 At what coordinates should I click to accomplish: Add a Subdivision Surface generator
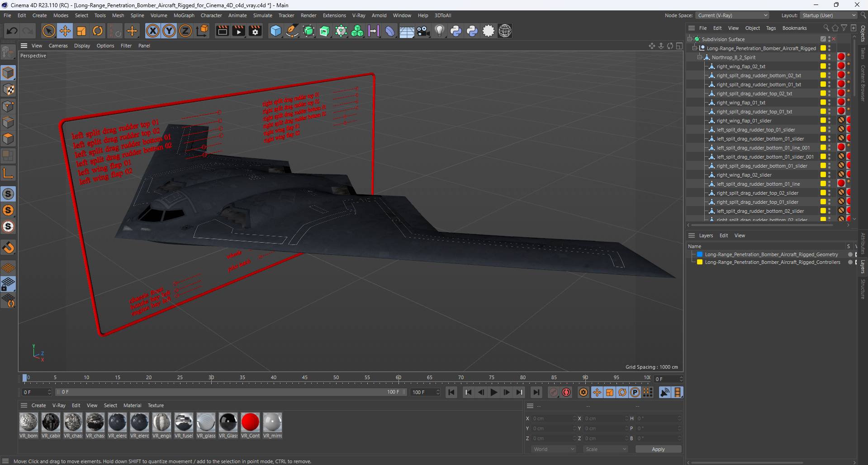[308, 31]
